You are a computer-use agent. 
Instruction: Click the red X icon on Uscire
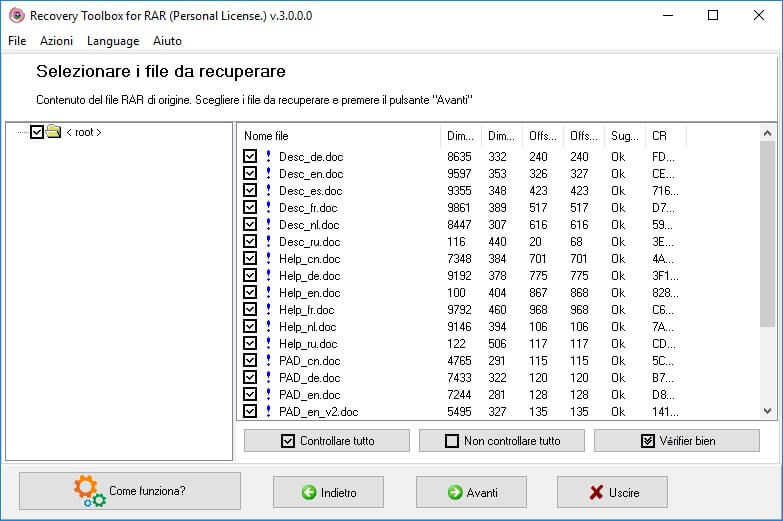point(596,492)
